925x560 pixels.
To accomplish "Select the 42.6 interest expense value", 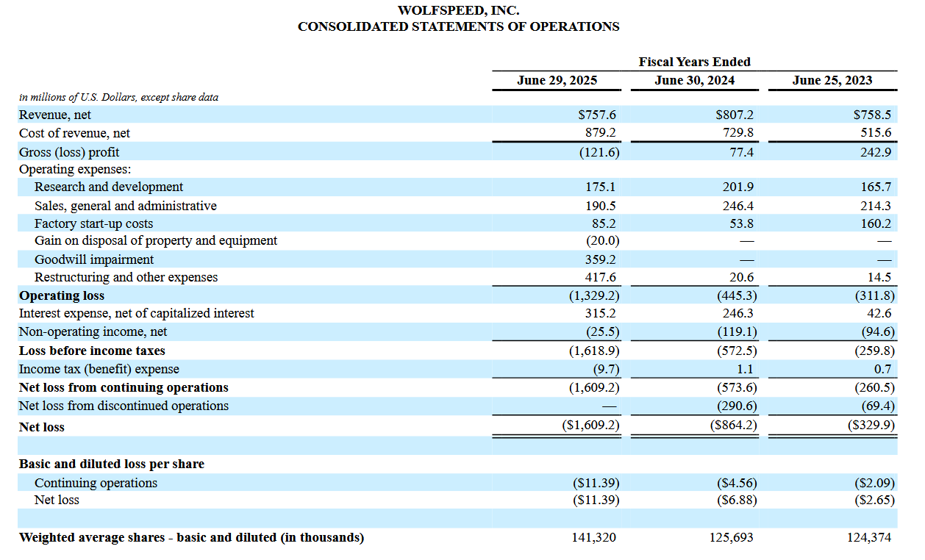I will click(x=879, y=314).
